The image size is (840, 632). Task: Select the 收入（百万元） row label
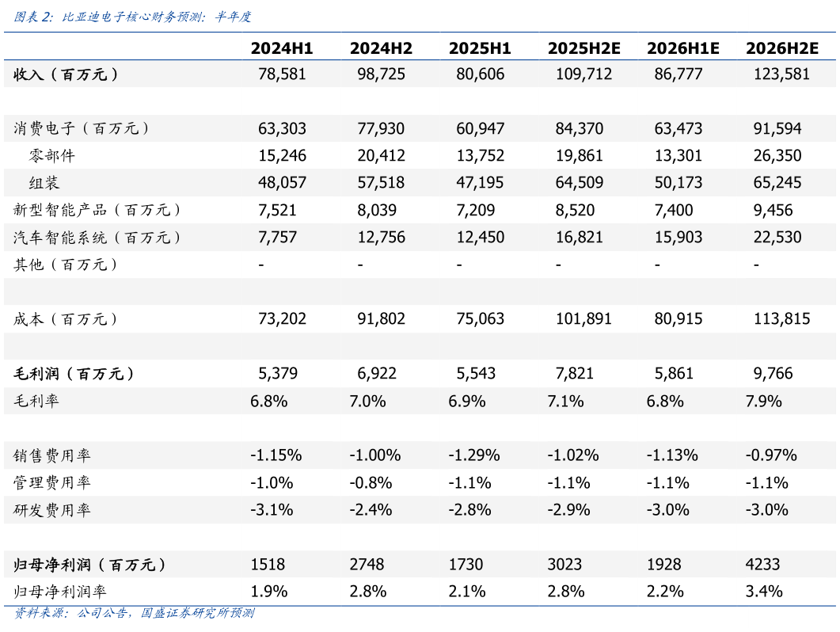coord(67,74)
